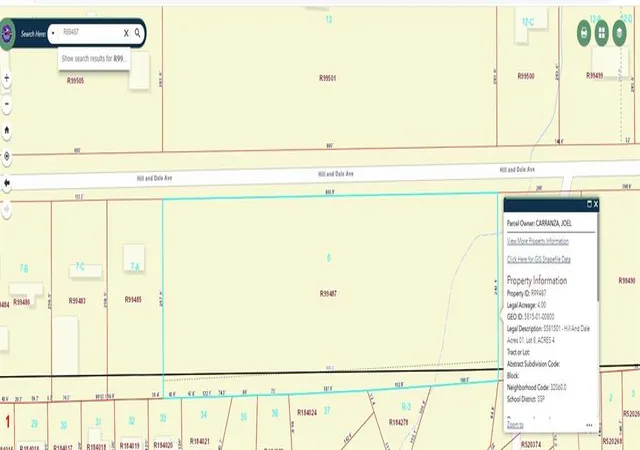Click parcel label R99501 on the map
Viewport: 640px width, 450px height.
click(327, 78)
